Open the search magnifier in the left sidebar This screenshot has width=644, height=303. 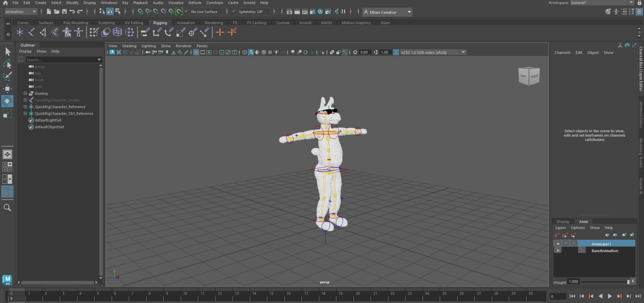(7, 208)
